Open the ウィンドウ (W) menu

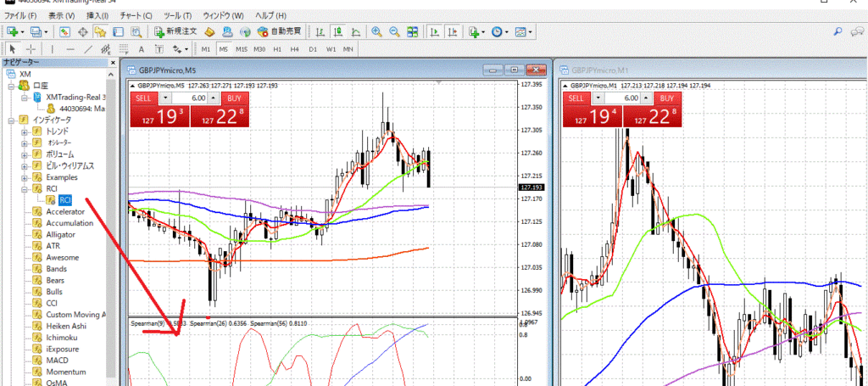[223, 15]
